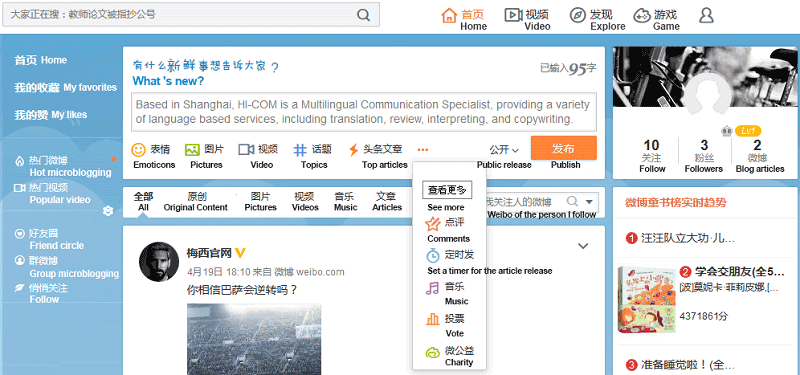Open the Video icon in top navigation
This screenshot has width=800, height=375.
tap(513, 15)
